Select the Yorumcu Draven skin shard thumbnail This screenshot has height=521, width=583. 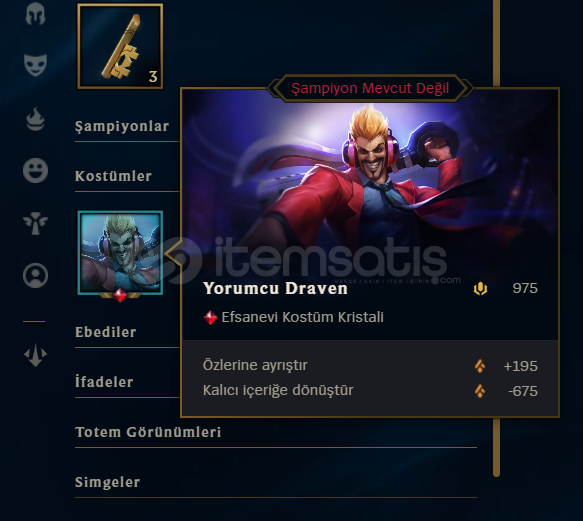pos(120,253)
